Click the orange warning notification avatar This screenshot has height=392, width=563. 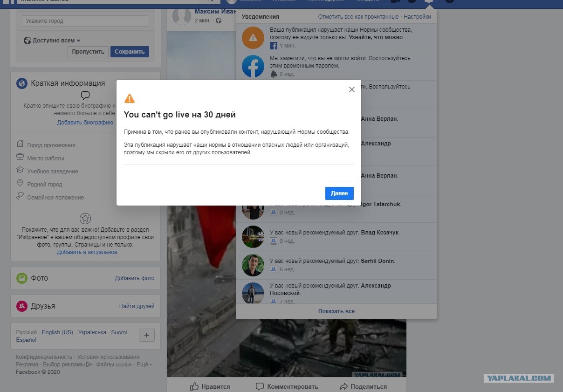(253, 38)
